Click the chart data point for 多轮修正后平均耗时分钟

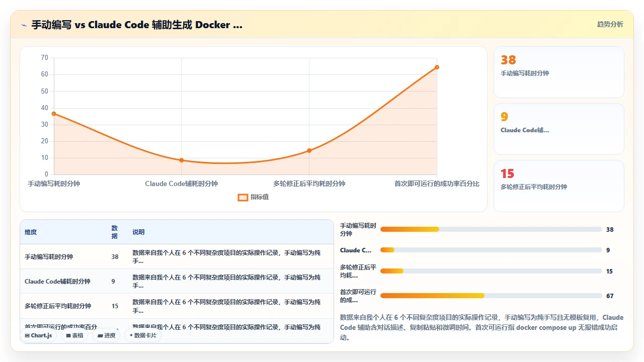point(309,150)
